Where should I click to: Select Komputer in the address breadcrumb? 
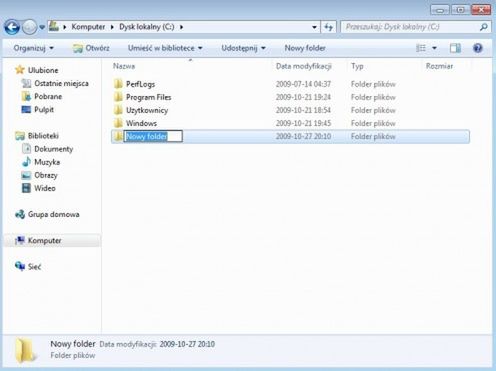pos(88,27)
